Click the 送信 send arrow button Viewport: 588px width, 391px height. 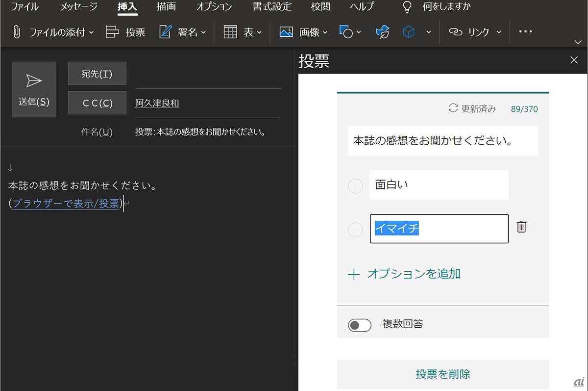point(34,89)
